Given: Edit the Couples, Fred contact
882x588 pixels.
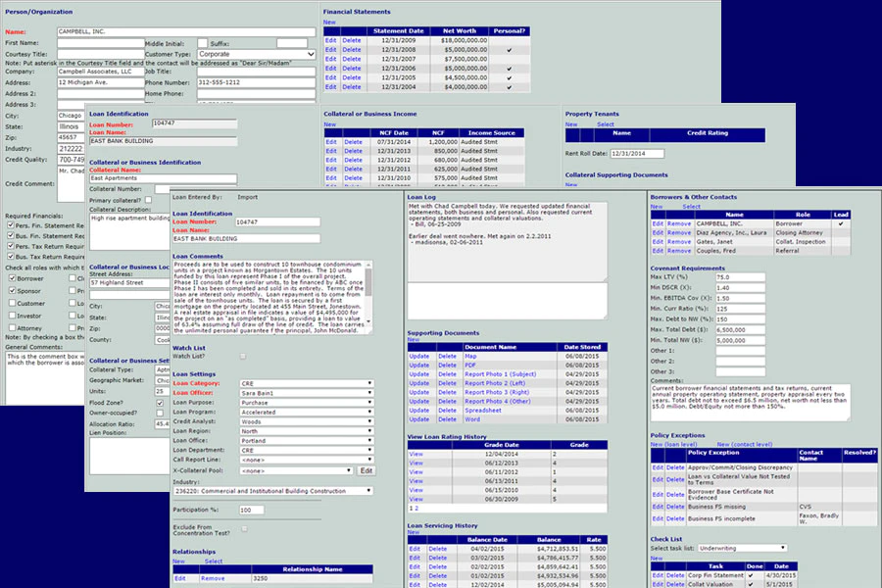Looking at the screenshot, I should (x=658, y=251).
